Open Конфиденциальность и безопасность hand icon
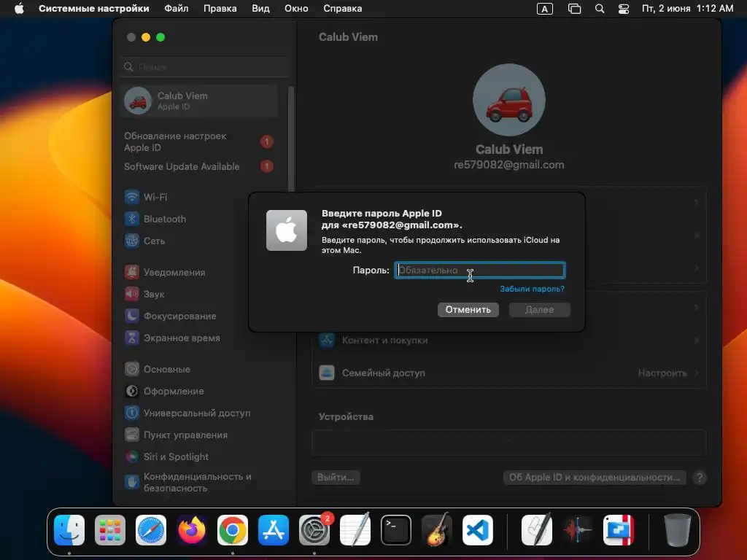This screenshot has height=560, width=747. 132,482
